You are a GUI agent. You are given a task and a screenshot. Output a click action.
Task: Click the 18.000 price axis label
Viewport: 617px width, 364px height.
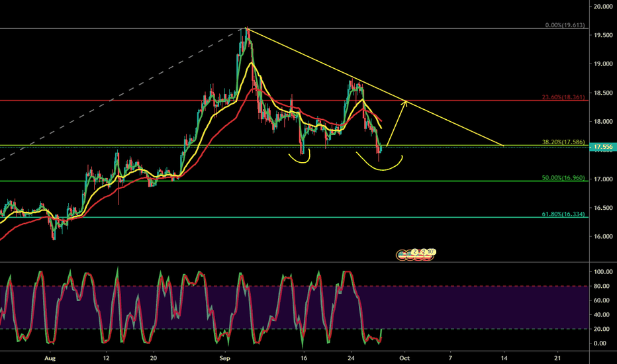click(603, 122)
